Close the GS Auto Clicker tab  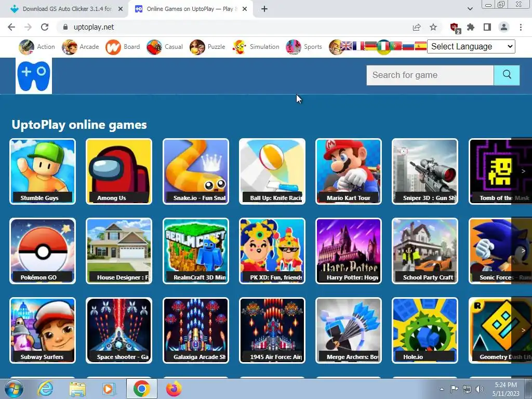point(121,9)
